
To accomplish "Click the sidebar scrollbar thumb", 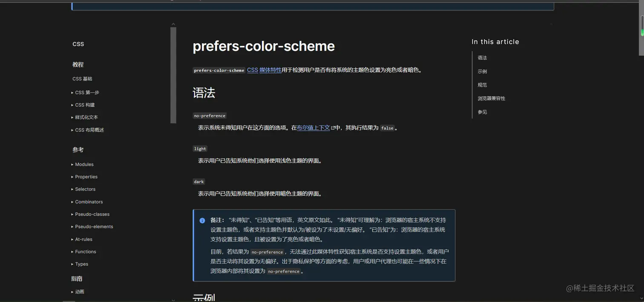I will click(x=173, y=75).
